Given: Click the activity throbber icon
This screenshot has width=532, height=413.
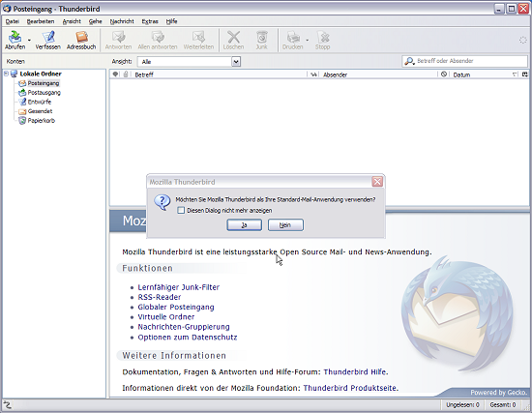Looking at the screenshot, I should coord(523,40).
